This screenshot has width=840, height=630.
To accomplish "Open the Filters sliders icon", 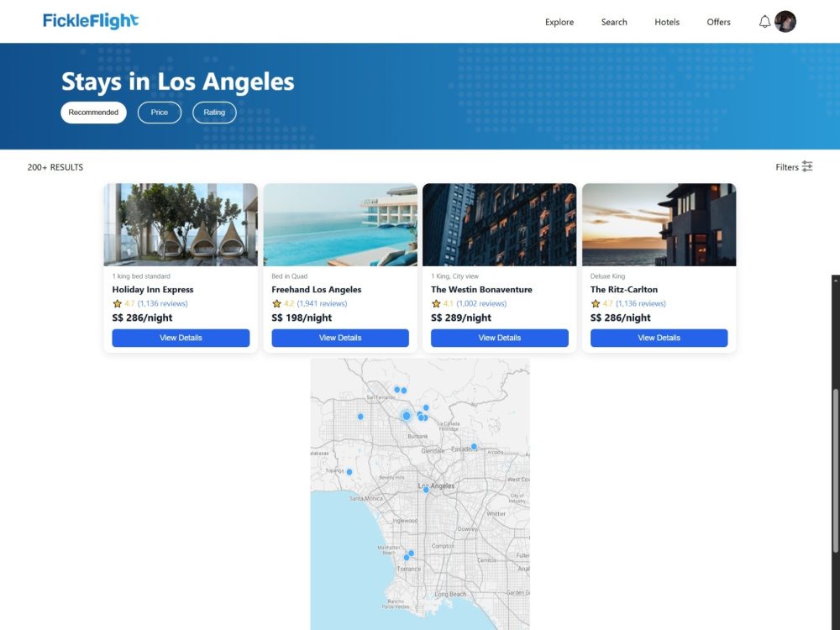I will tap(806, 166).
